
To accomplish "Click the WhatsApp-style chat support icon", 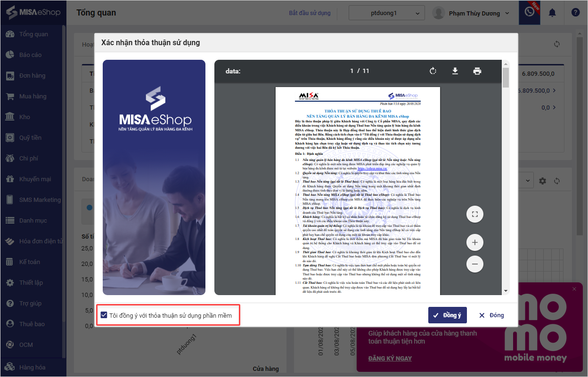I will (x=529, y=12).
